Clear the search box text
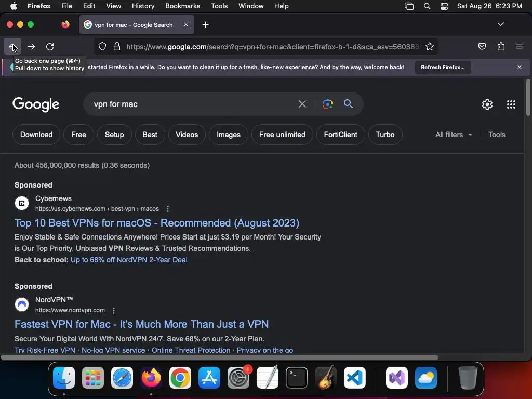Image resolution: width=532 pixels, height=399 pixels. 302,104
